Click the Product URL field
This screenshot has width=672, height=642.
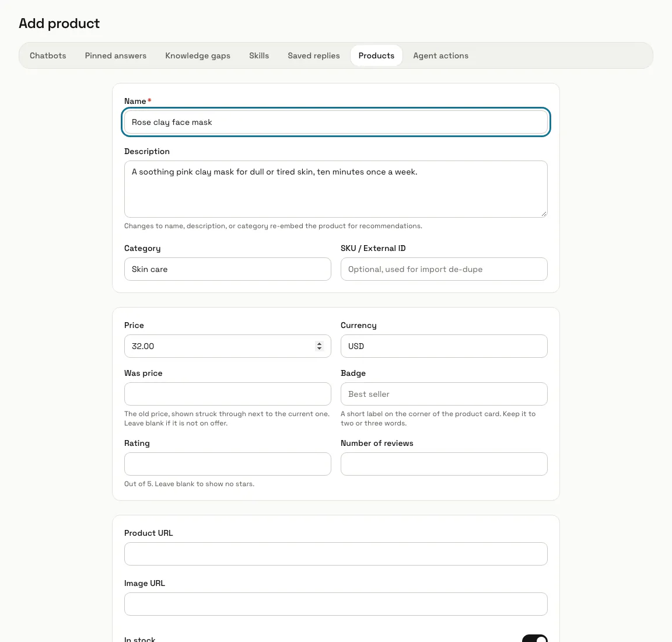(x=335, y=554)
